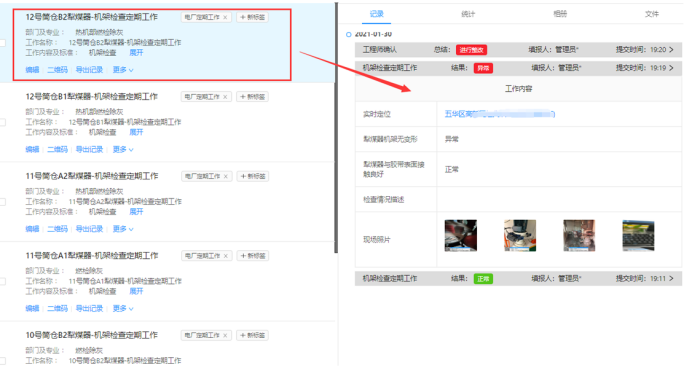Screen dimensions: 693x374
Task: Open 更多 dropdown for 12号筒仓B1 item
Action: pos(123,149)
